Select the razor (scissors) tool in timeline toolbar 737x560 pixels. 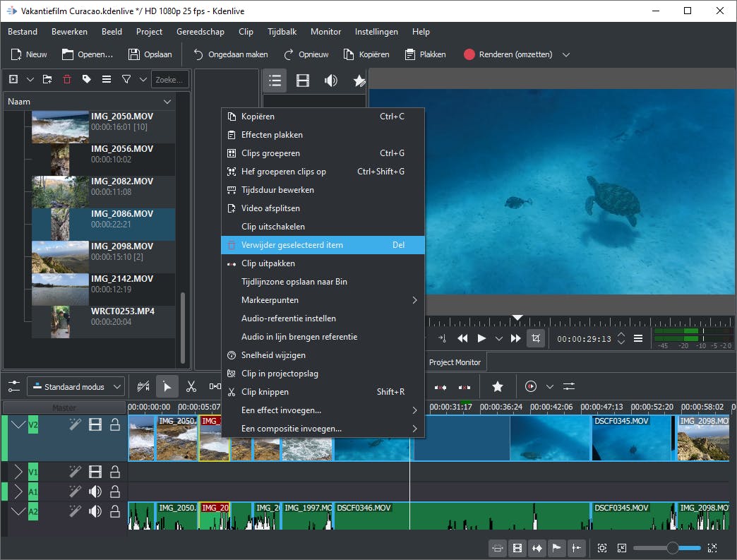coord(191,386)
